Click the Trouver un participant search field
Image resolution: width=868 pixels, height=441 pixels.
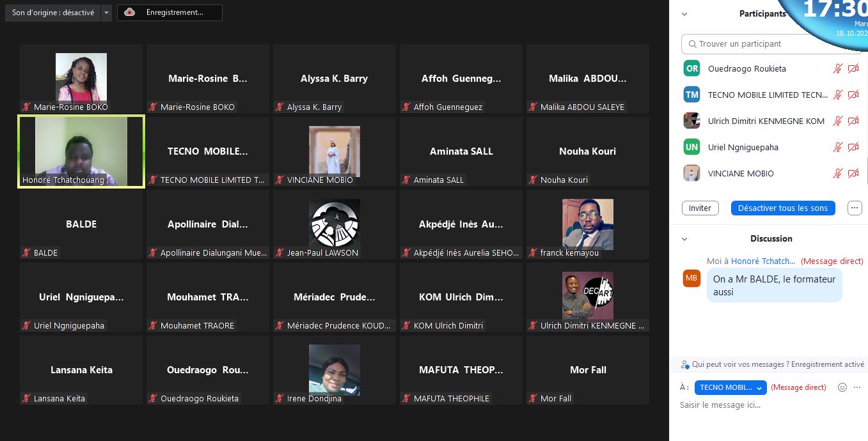[x=772, y=44]
